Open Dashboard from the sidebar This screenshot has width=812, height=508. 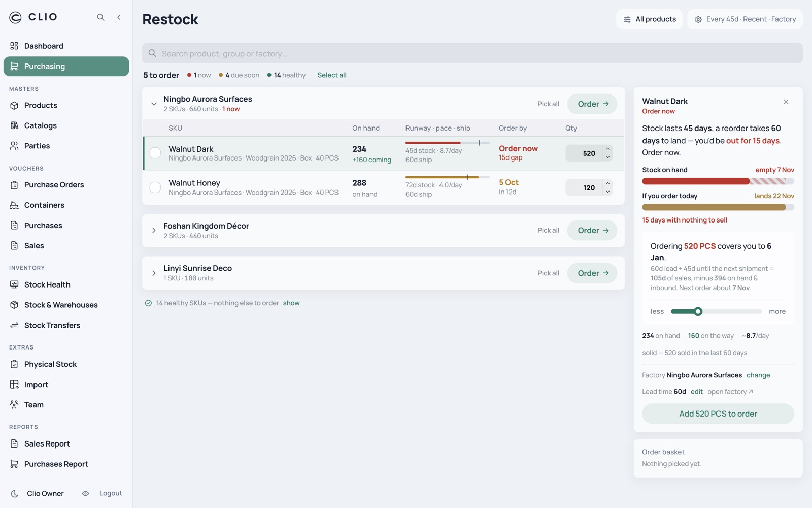pyautogui.click(x=66, y=46)
